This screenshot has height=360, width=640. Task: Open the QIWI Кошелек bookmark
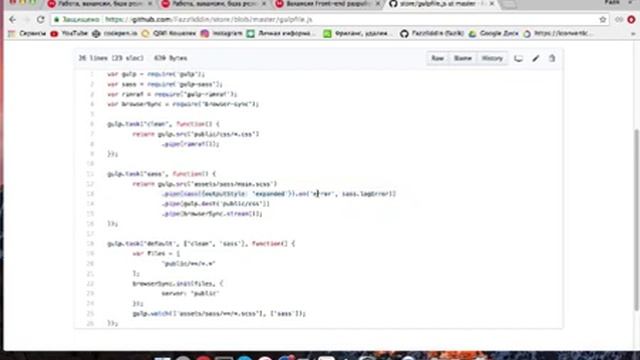(x=169, y=33)
